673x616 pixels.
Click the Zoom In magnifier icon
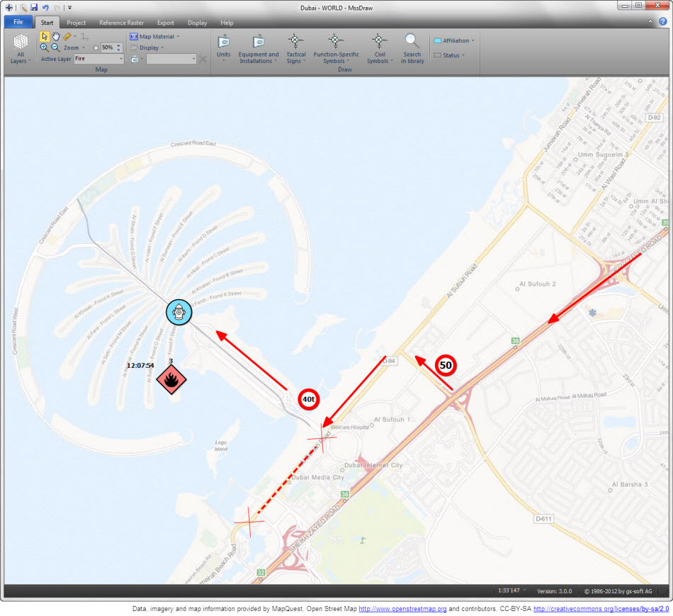pyautogui.click(x=44, y=46)
